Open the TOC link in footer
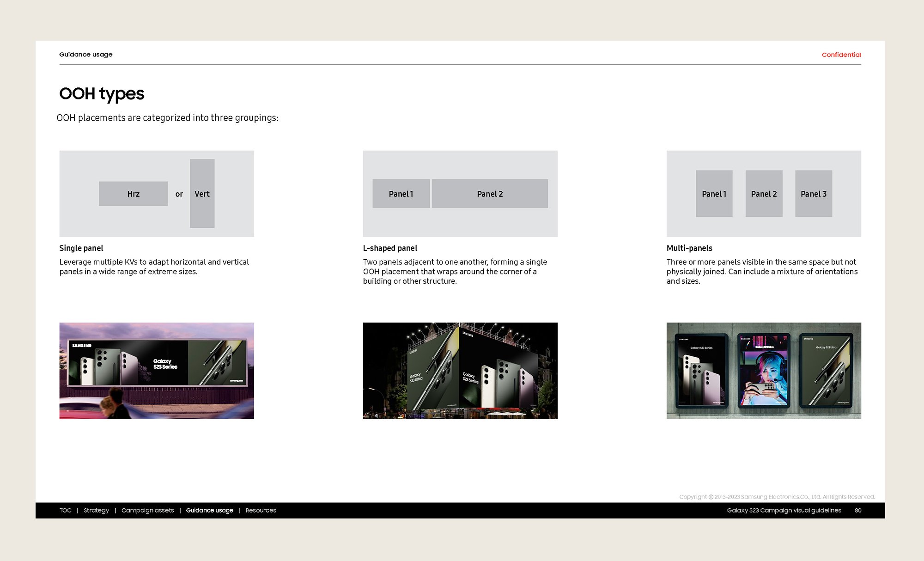 (65, 510)
